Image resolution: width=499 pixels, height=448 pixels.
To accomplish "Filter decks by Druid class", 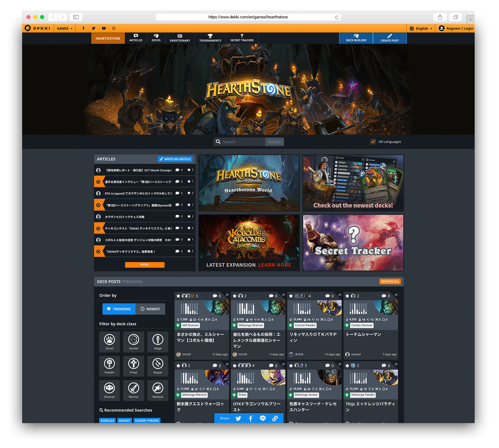I will click(109, 342).
